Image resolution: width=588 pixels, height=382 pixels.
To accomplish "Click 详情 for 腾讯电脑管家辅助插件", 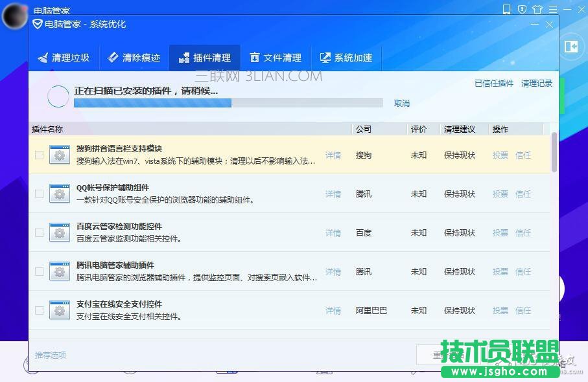I will pos(333,272).
